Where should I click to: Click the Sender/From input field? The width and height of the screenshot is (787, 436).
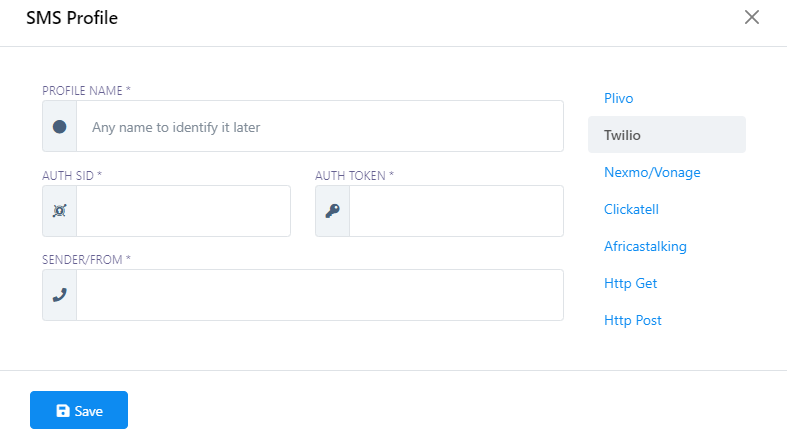point(320,295)
